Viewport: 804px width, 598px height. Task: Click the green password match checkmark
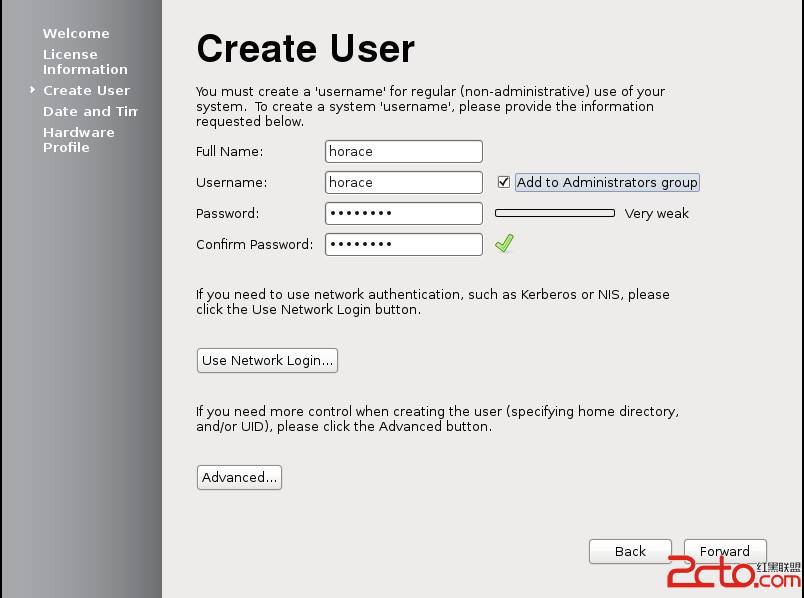click(x=504, y=244)
